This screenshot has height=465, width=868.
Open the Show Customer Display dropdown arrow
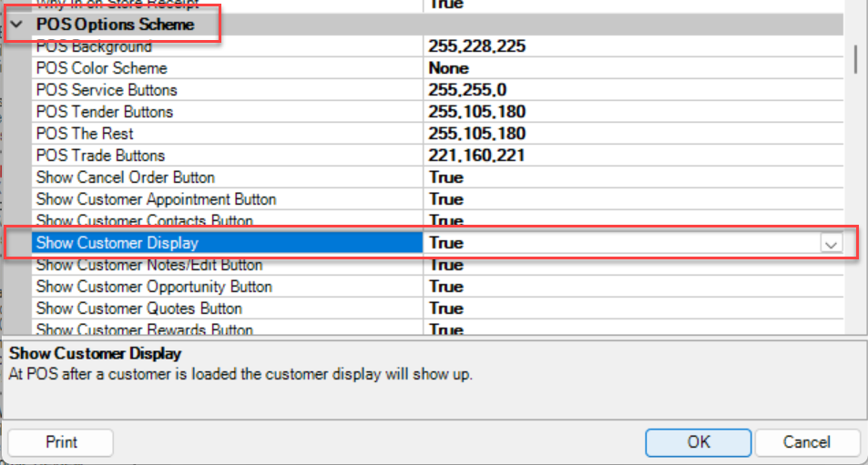click(830, 244)
